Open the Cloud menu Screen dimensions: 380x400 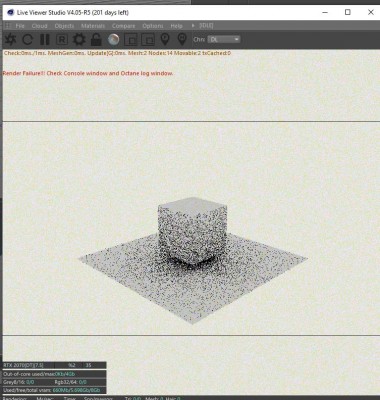click(x=39, y=26)
